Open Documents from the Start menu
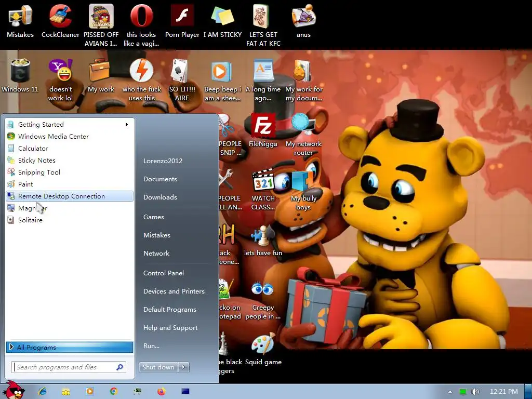Viewport: 532px width, 399px height. (160, 179)
